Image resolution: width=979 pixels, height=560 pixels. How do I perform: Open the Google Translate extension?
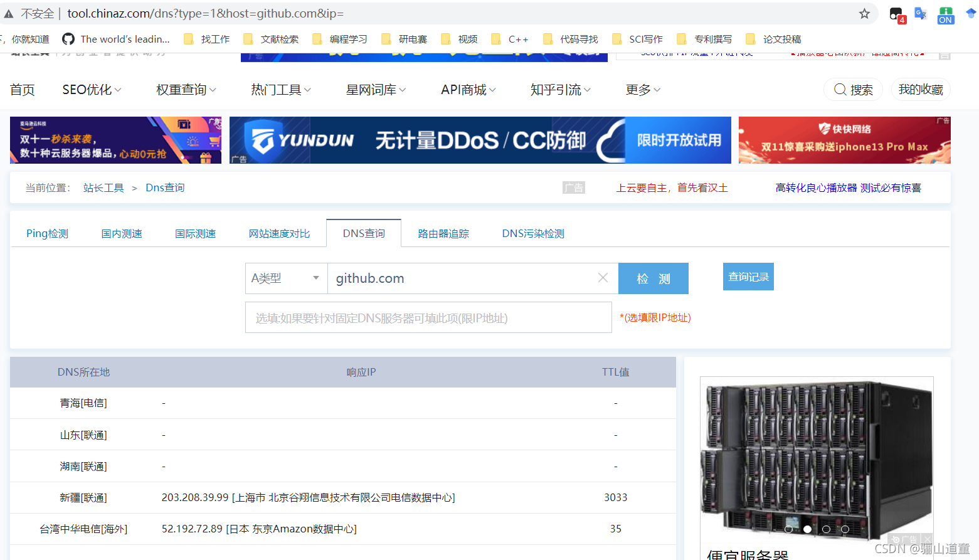point(921,14)
